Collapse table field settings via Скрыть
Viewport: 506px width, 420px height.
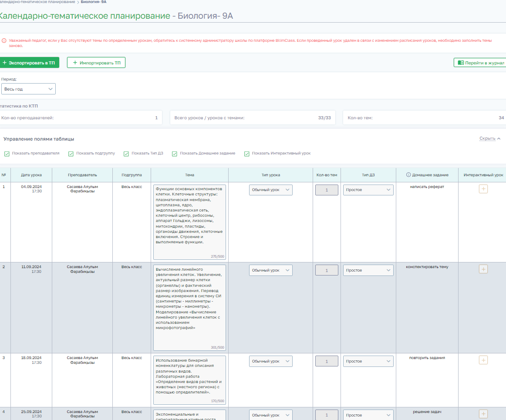pyautogui.click(x=489, y=138)
